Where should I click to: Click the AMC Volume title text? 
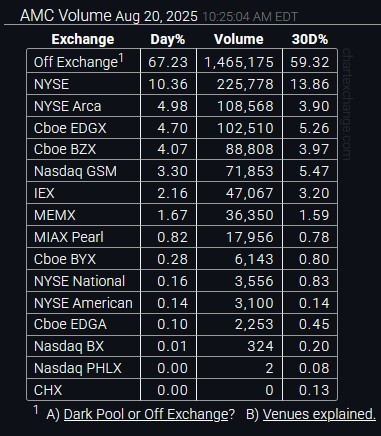[x=66, y=15]
